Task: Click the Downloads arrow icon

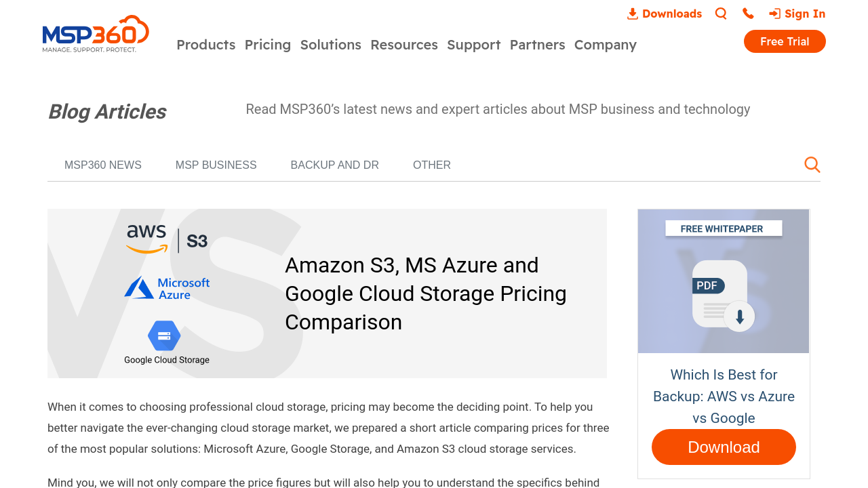Action: [633, 14]
